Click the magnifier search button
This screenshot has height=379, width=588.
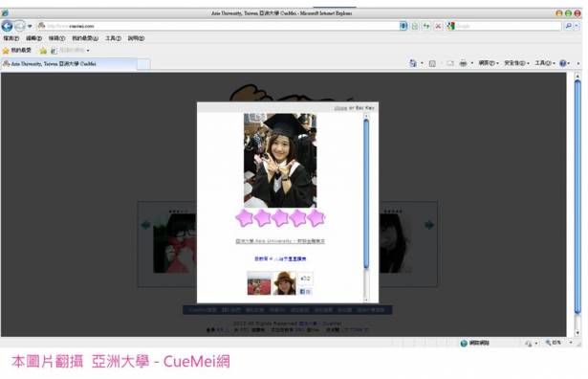click(x=569, y=26)
